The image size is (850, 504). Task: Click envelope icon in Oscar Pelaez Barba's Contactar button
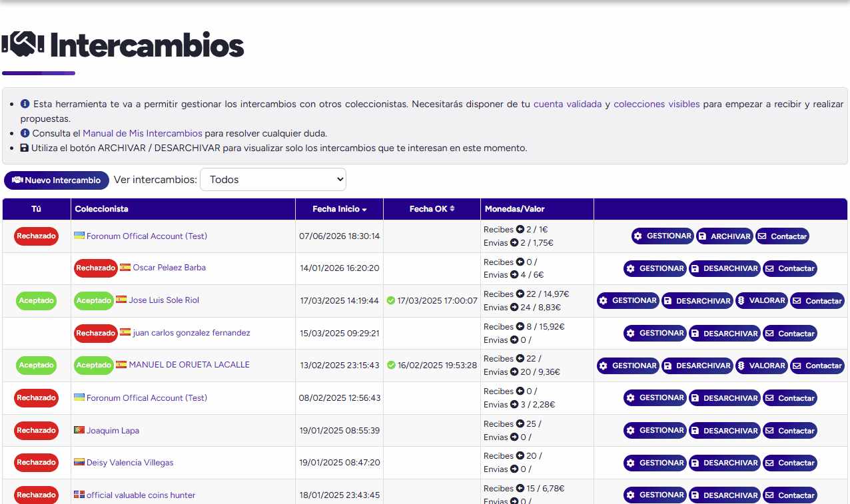coord(769,269)
